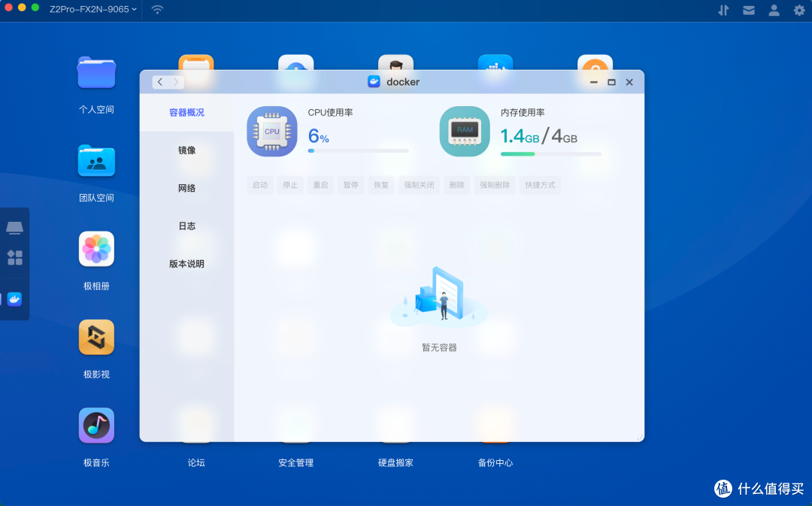The height and width of the screenshot is (506, 812).
Task: Click the docker logo in window title
Action: click(x=374, y=81)
